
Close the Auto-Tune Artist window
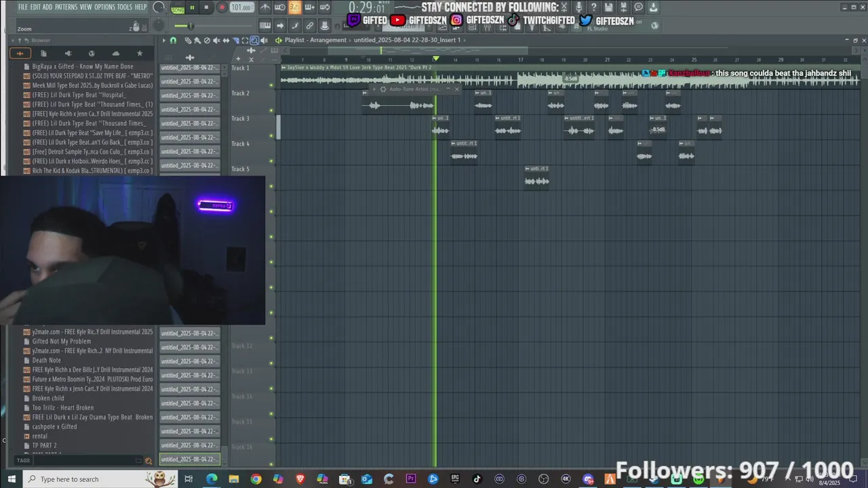[456, 89]
